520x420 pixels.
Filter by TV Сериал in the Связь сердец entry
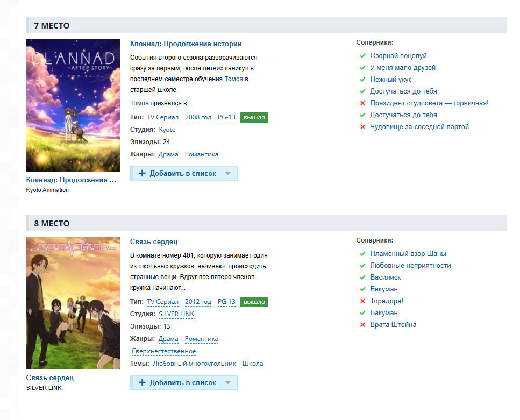coord(162,302)
